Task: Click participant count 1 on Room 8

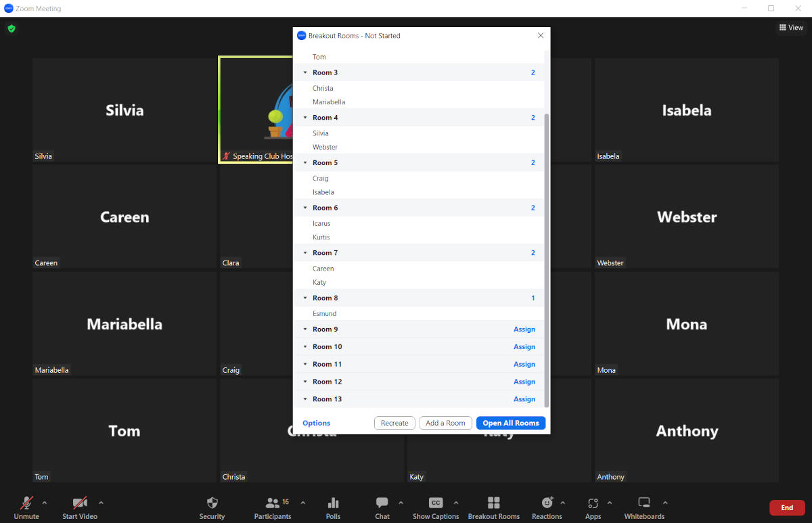Action: point(533,298)
